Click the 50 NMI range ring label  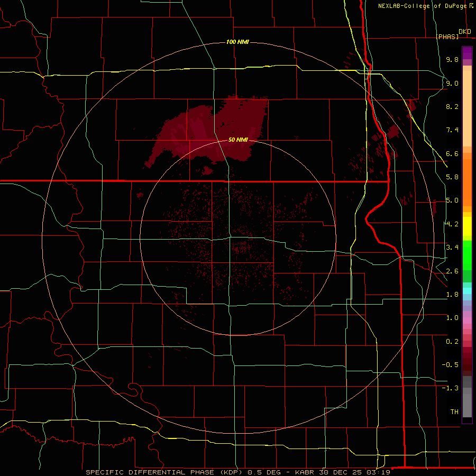(x=238, y=140)
